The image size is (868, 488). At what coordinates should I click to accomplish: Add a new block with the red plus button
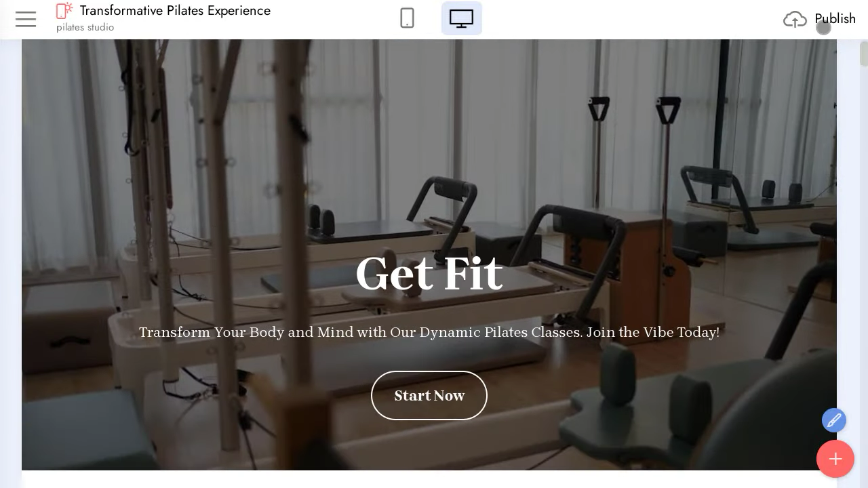[835, 459]
